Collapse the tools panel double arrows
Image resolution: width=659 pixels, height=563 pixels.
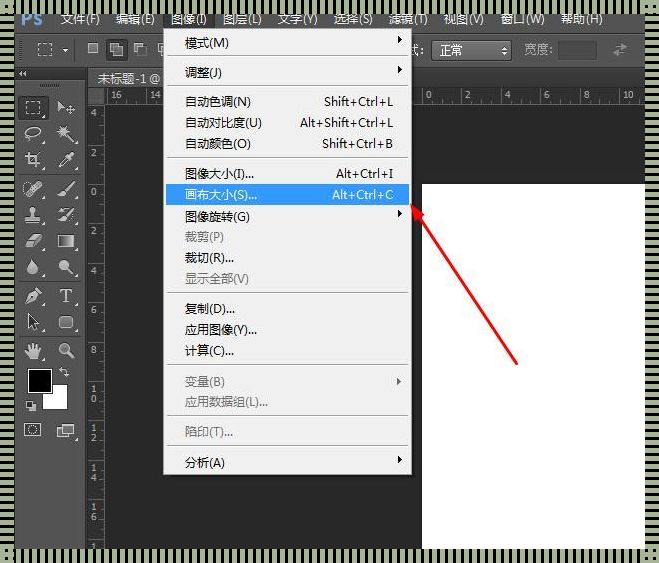[x=23, y=74]
